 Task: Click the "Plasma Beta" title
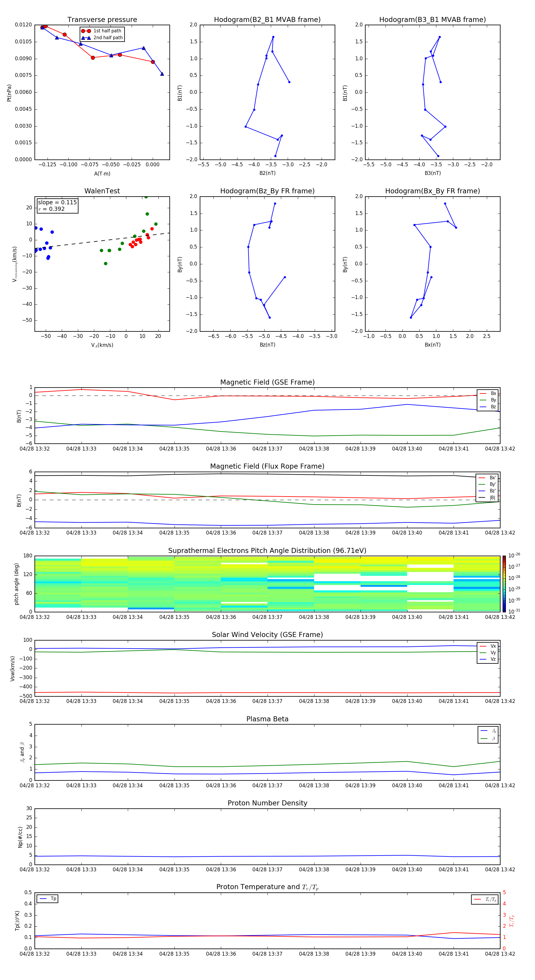click(267, 719)
